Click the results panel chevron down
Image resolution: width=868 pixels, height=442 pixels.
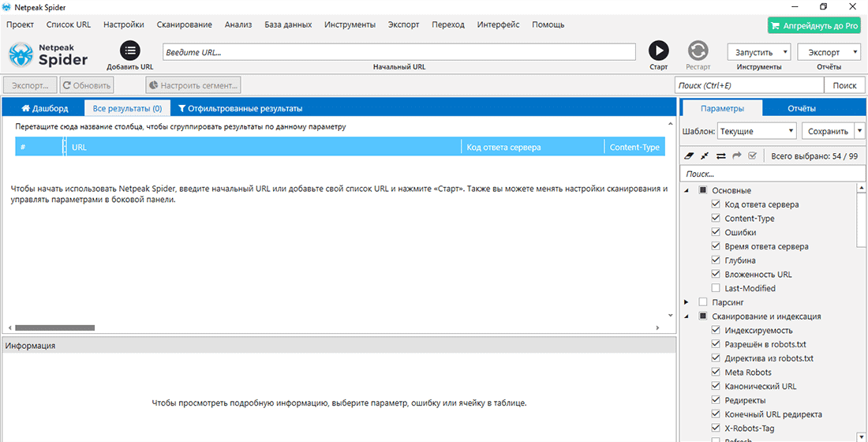(671, 315)
